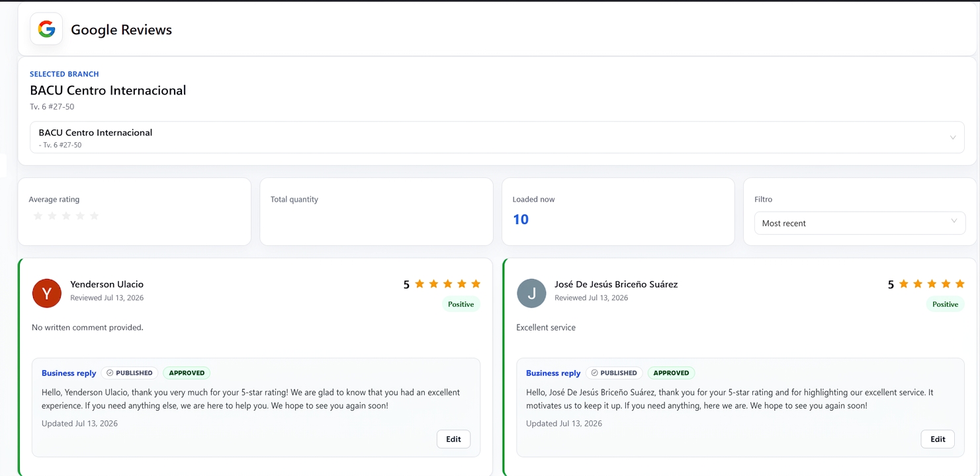This screenshot has height=476, width=980.
Task: Click 'No written comment provided.' text
Action: tap(87, 327)
